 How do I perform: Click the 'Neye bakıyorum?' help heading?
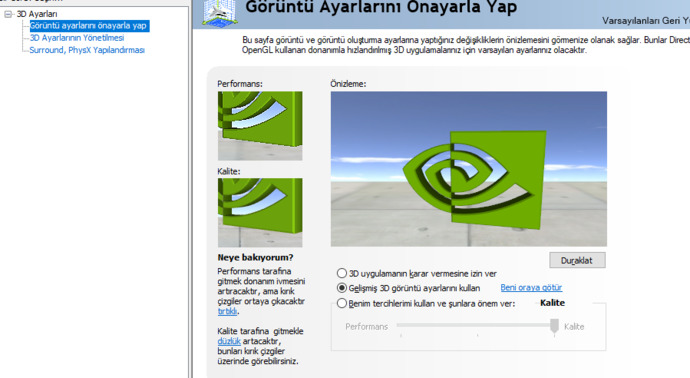click(x=255, y=257)
